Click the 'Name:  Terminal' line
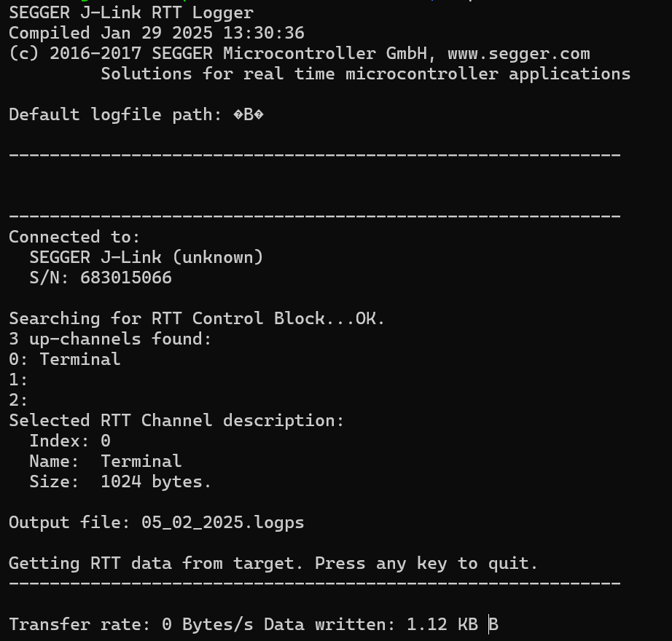 (105, 462)
